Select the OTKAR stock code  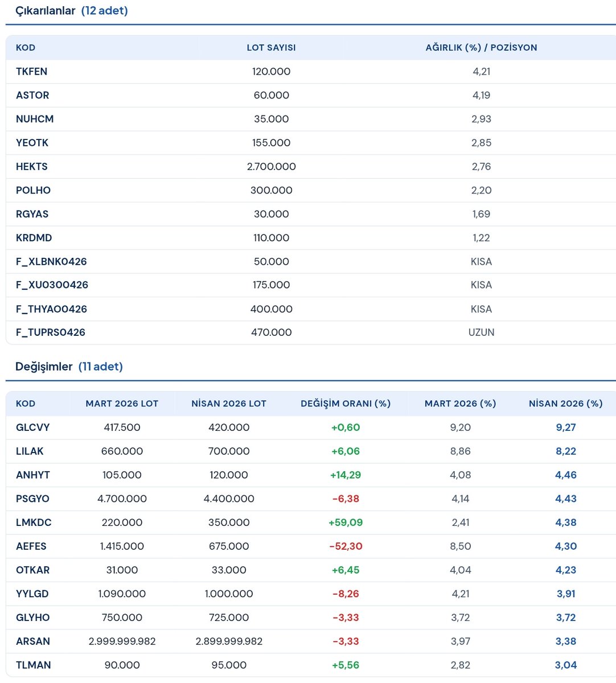32,570
